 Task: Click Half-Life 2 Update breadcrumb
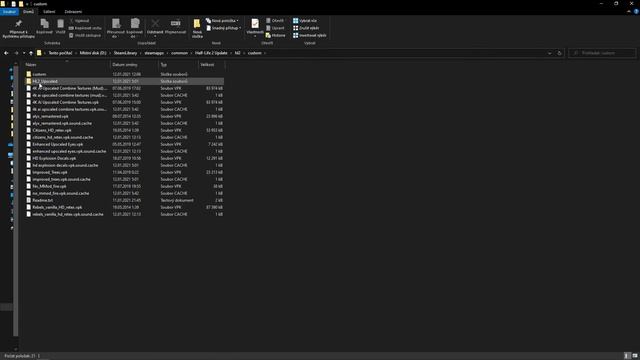click(x=211, y=53)
